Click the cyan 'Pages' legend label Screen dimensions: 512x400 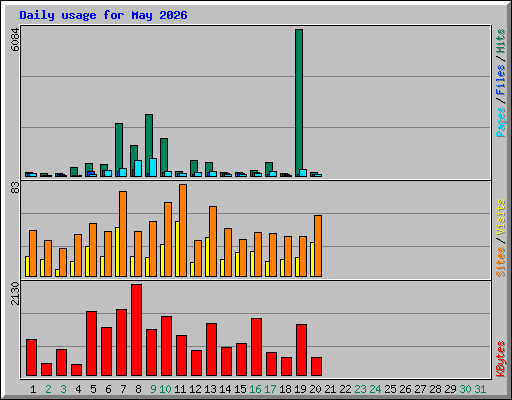coord(501,122)
